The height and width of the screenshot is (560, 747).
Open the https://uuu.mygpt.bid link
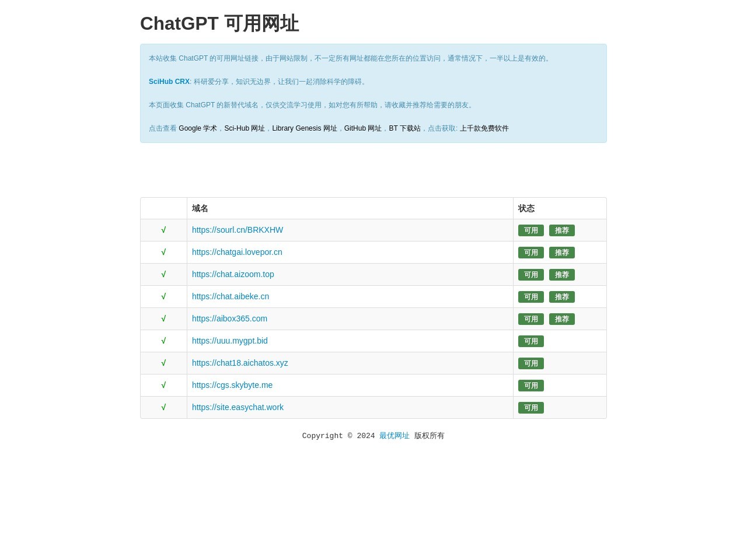coord(230,341)
